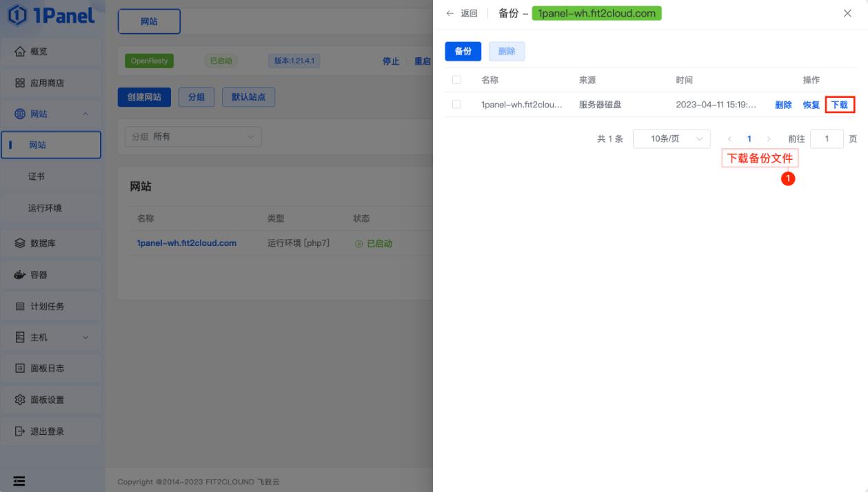Open 数据库 database section

pyautogui.click(x=52, y=243)
